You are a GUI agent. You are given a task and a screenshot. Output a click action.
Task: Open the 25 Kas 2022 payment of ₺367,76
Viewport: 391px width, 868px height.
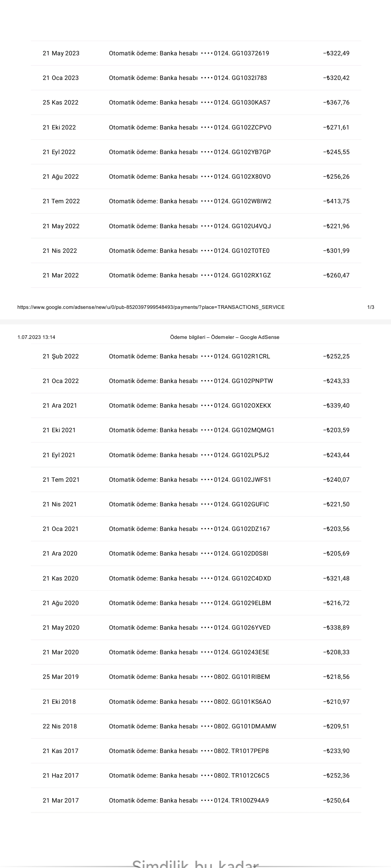[196, 103]
